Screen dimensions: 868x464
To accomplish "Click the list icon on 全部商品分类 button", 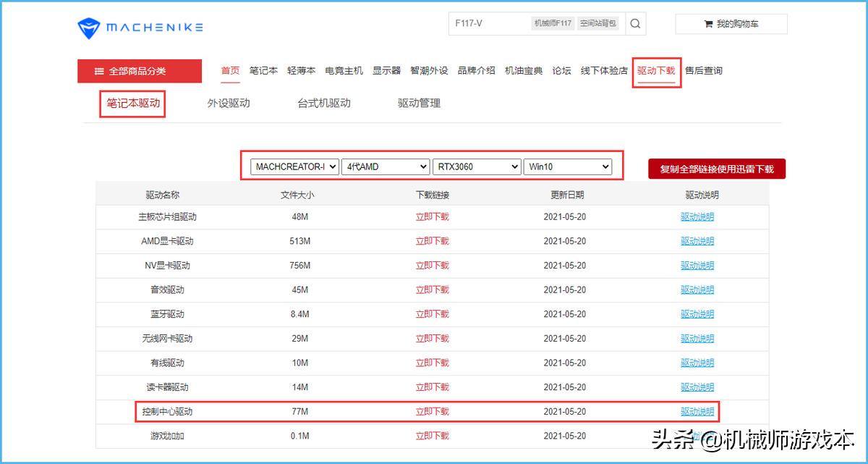I will point(99,70).
